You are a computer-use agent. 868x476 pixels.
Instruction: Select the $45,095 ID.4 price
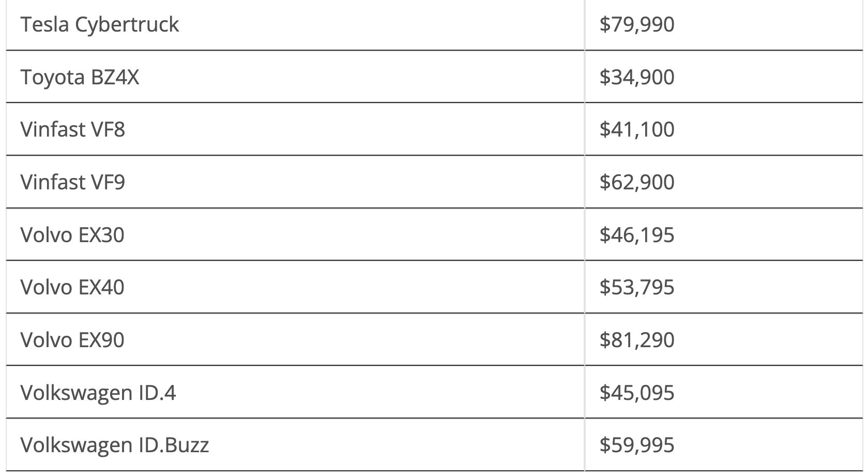pyautogui.click(x=637, y=393)
